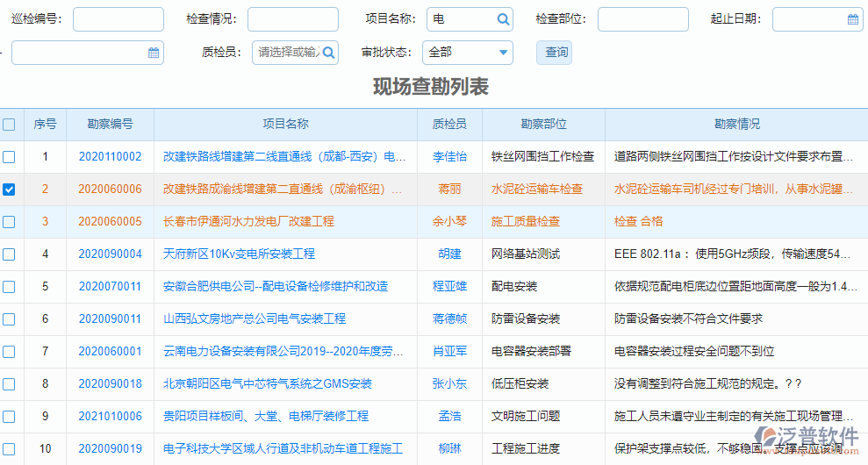
Task: Click search magnifier in 项目名称 field
Action: pos(503,19)
